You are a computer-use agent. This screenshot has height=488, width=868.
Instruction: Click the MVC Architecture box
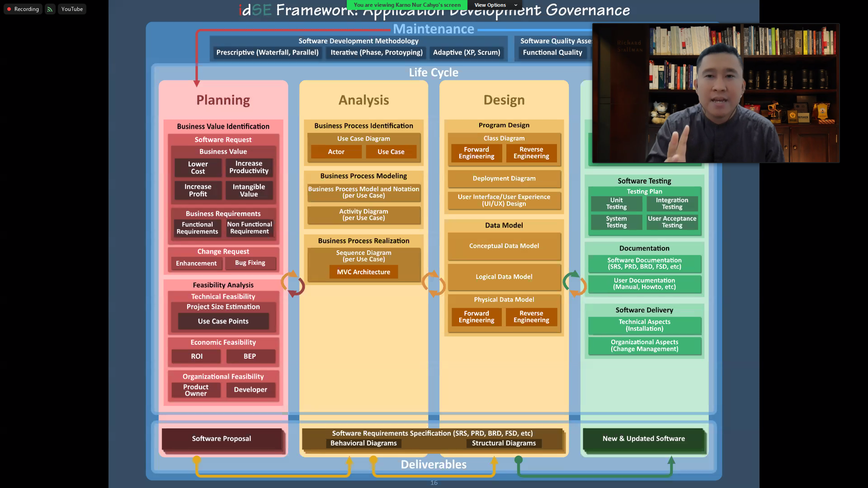(x=363, y=272)
